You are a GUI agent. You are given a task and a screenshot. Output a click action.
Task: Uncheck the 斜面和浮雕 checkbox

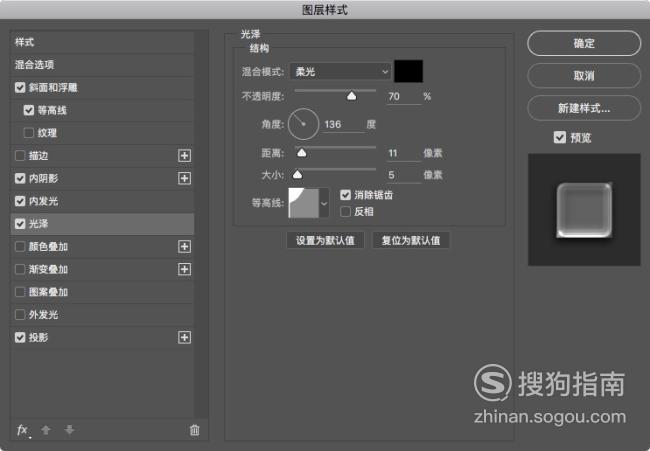(x=20, y=87)
